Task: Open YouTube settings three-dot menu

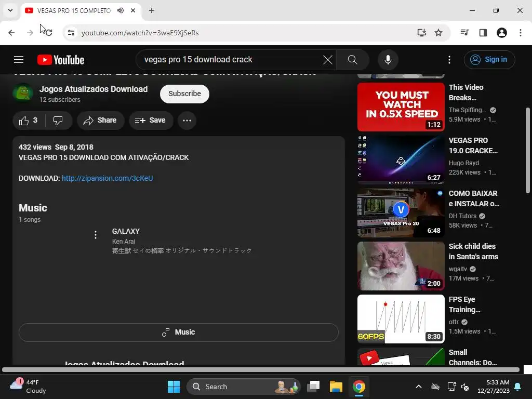Action: [x=449, y=60]
